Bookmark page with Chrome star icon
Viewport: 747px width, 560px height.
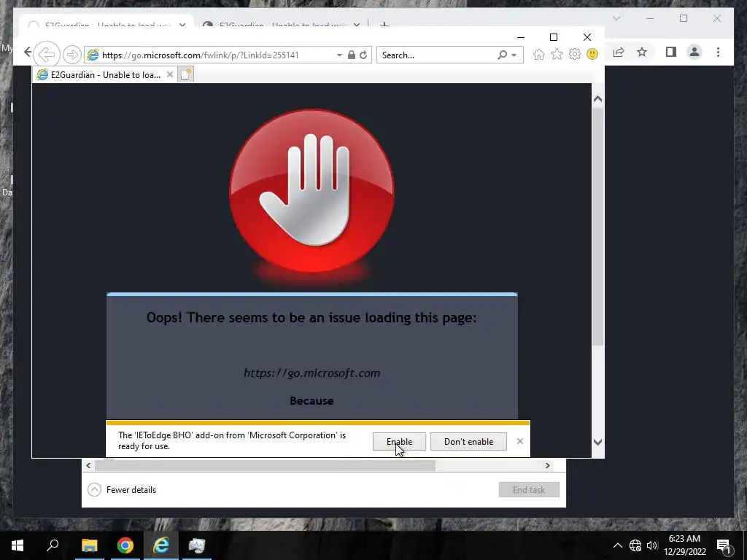pyautogui.click(x=642, y=52)
